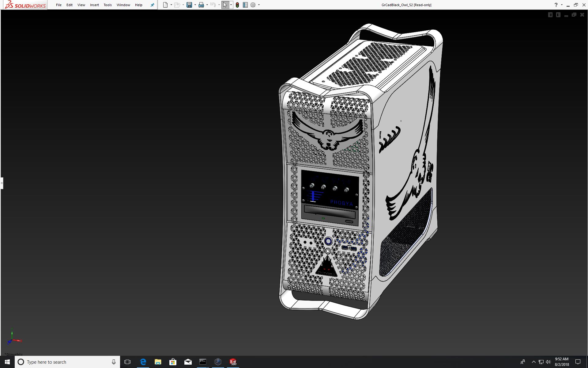Expand the Options gear dropdown arrow
The image size is (588, 368).
tap(259, 5)
